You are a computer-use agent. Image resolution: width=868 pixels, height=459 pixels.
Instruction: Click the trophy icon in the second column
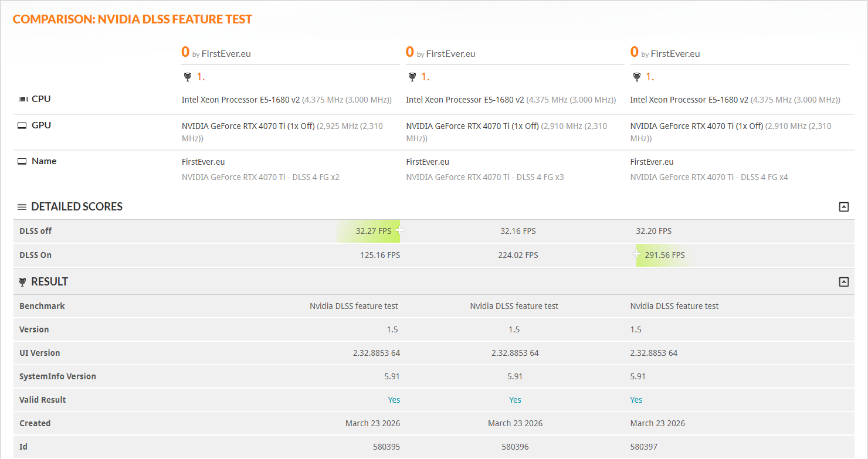click(412, 76)
